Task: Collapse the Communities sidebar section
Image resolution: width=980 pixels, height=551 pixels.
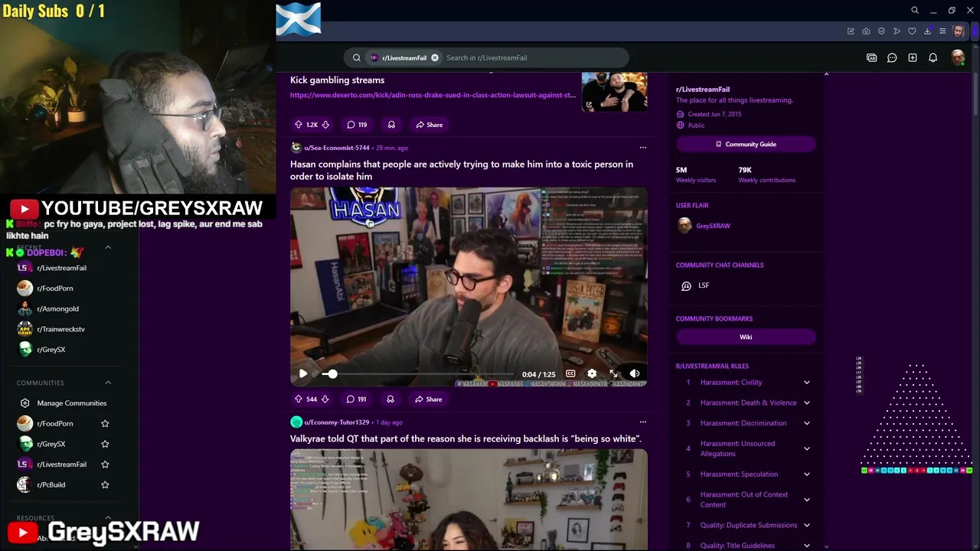Action: tap(108, 383)
